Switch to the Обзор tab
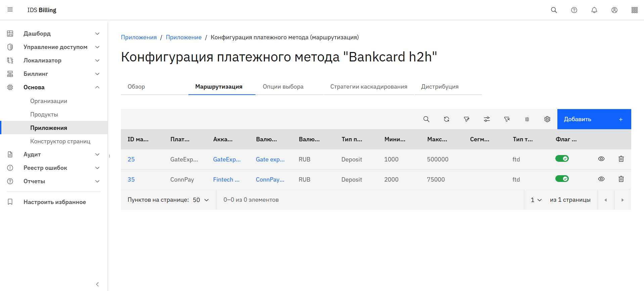Image resolution: width=644 pixels, height=291 pixels. tap(136, 87)
